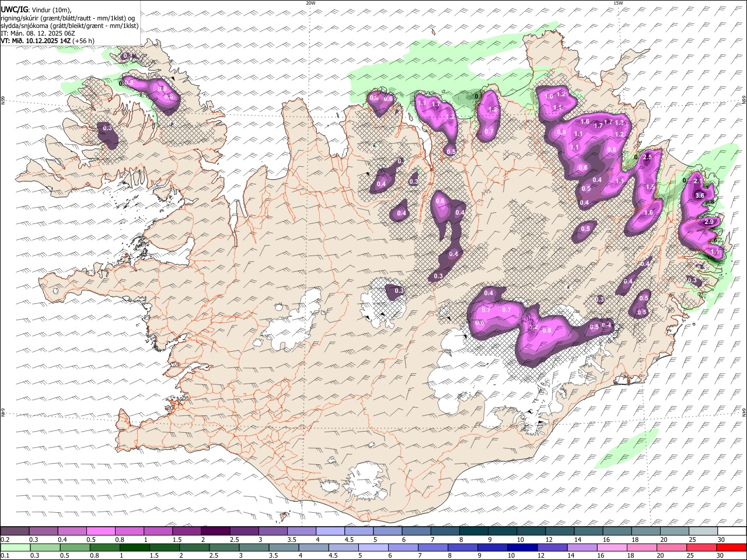Click the white final swatch of snow scale
The image size is (747, 560).
pyautogui.click(x=732, y=531)
